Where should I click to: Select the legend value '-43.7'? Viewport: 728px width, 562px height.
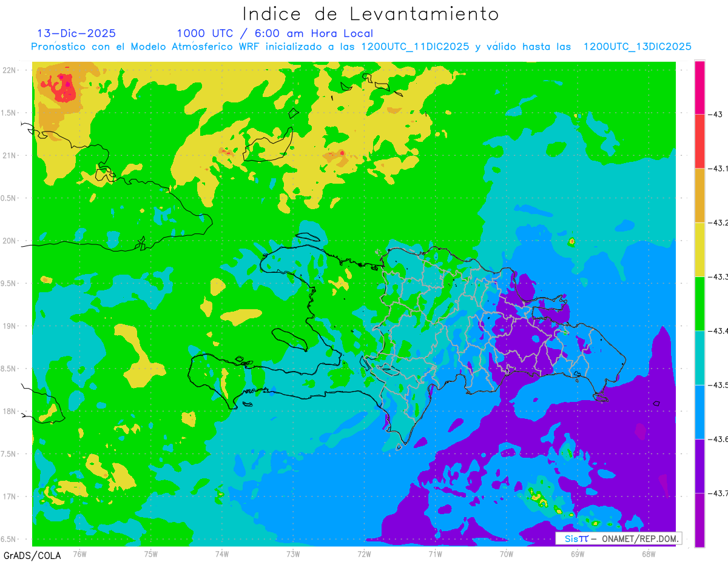(718, 493)
